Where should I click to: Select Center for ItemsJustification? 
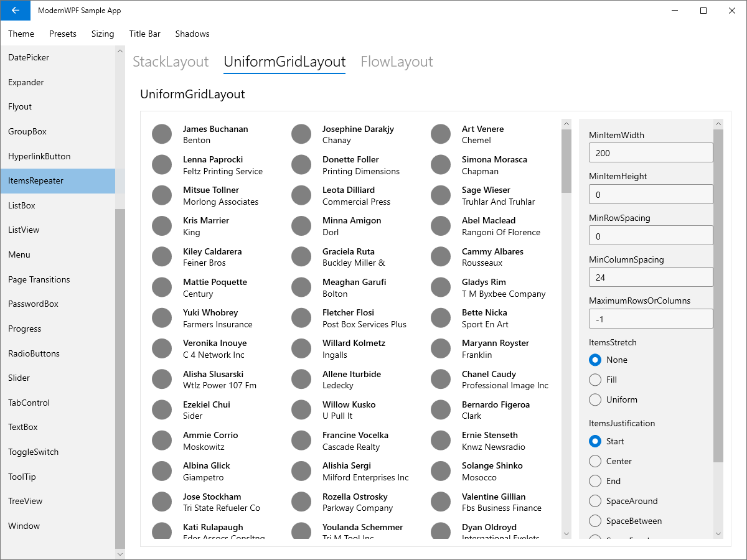pyautogui.click(x=610, y=461)
